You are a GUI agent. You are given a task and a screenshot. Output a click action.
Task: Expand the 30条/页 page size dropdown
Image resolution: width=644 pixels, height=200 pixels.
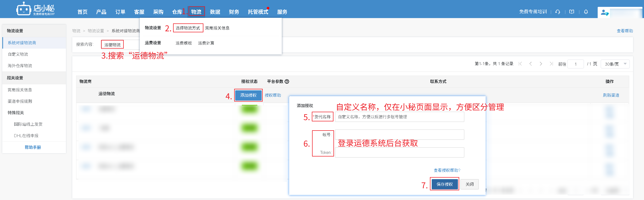point(615,64)
